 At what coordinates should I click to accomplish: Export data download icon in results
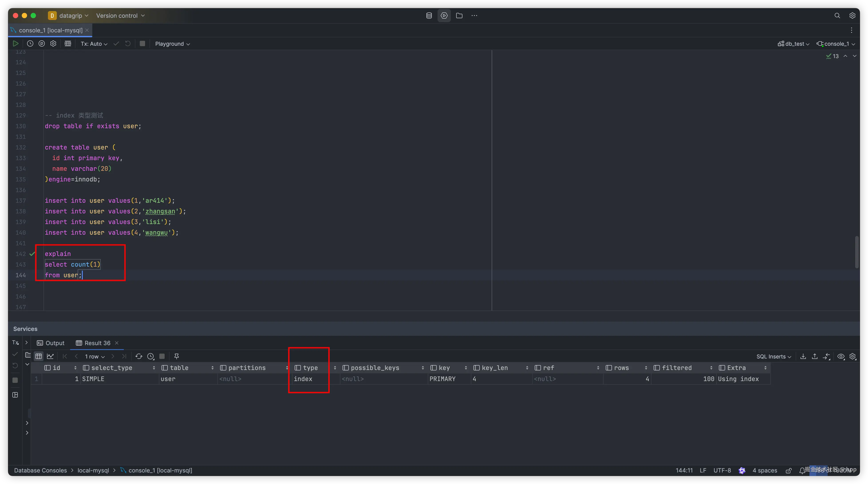803,356
